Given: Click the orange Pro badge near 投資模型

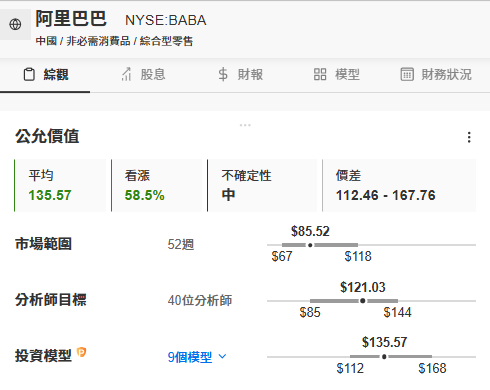Looking at the screenshot, I should coord(82,352).
